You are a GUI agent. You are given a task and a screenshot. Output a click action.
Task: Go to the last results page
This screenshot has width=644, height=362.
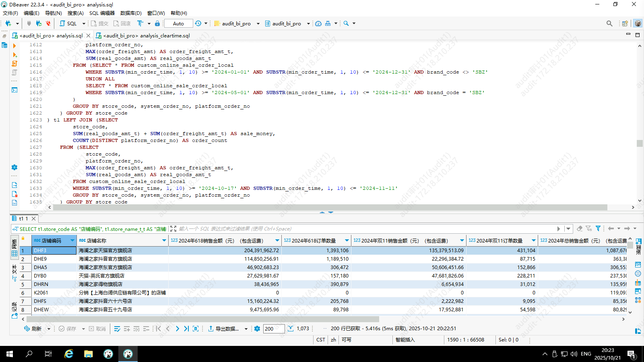click(x=186, y=329)
